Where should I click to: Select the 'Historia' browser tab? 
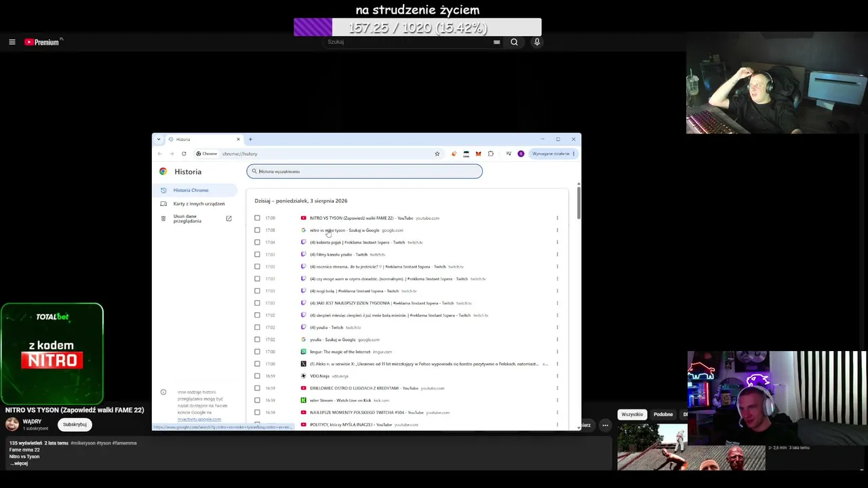(203, 139)
